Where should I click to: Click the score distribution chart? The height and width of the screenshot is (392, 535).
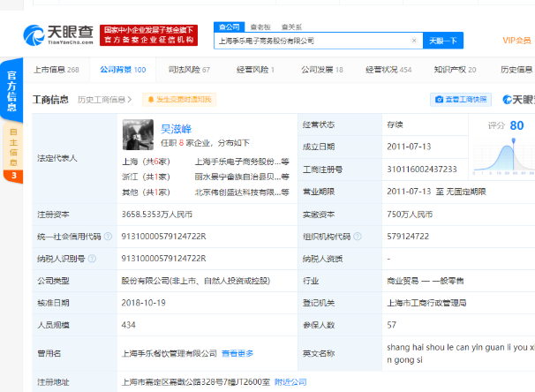click(504, 156)
